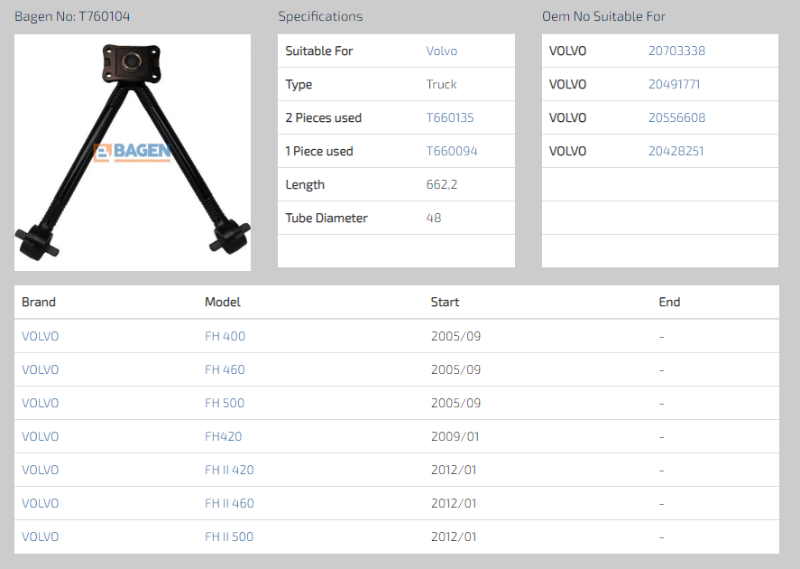Open the V-stay product image thumbnail

point(133,152)
